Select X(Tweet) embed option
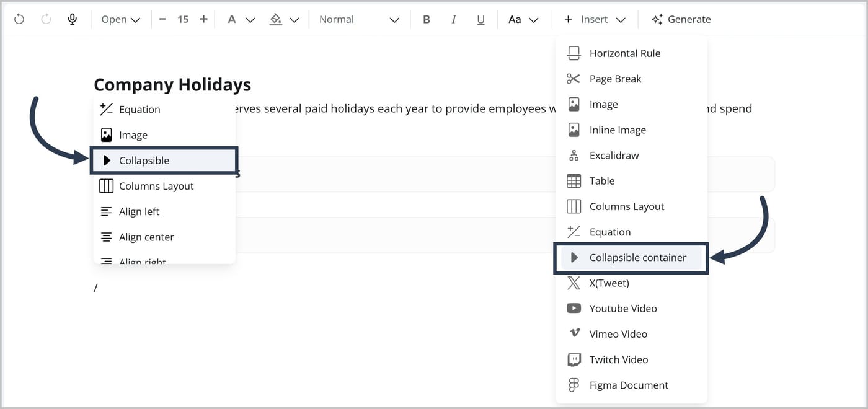This screenshot has width=868, height=409. 631,283
